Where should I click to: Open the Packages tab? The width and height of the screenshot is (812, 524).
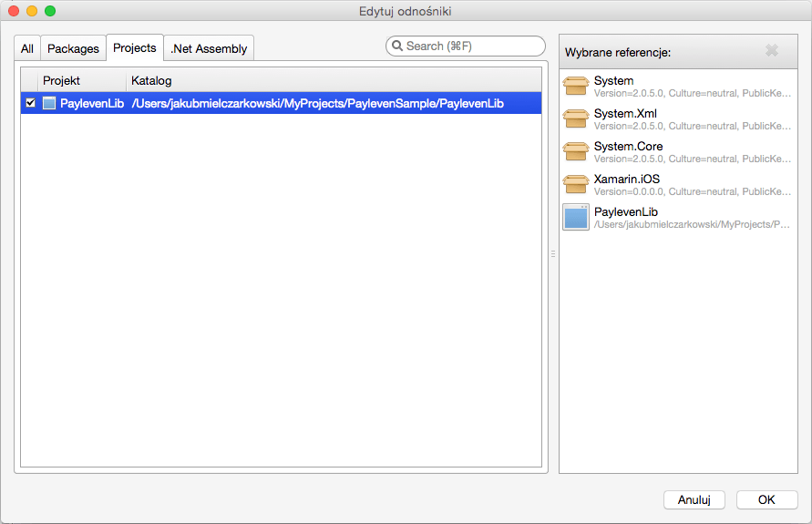coord(73,48)
